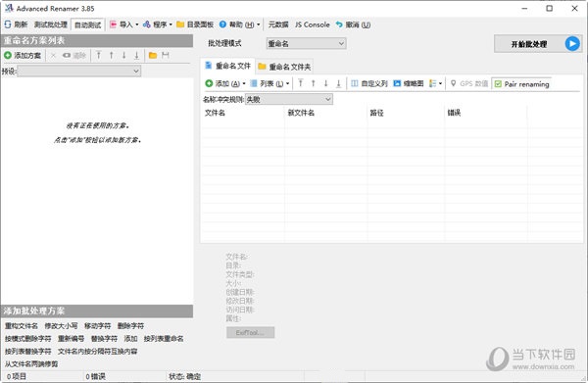Click the 状态: 确定 status text
Image resolution: width=588 pixels, height=383 pixels.
pyautogui.click(x=185, y=376)
